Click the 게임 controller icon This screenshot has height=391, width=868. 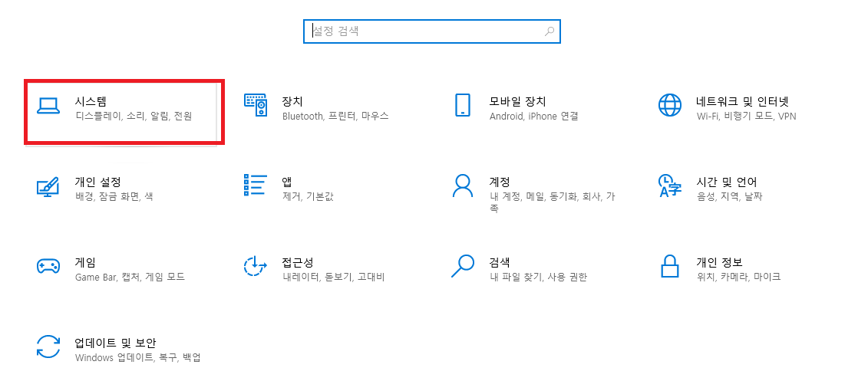(48, 266)
